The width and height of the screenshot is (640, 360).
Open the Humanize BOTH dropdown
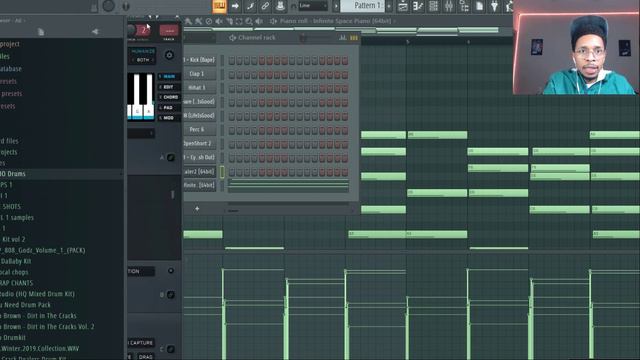[142, 60]
